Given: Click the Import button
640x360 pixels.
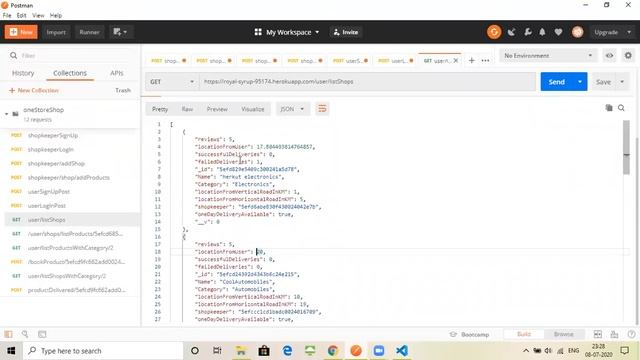Looking at the screenshot, I should pyautogui.click(x=56, y=32).
